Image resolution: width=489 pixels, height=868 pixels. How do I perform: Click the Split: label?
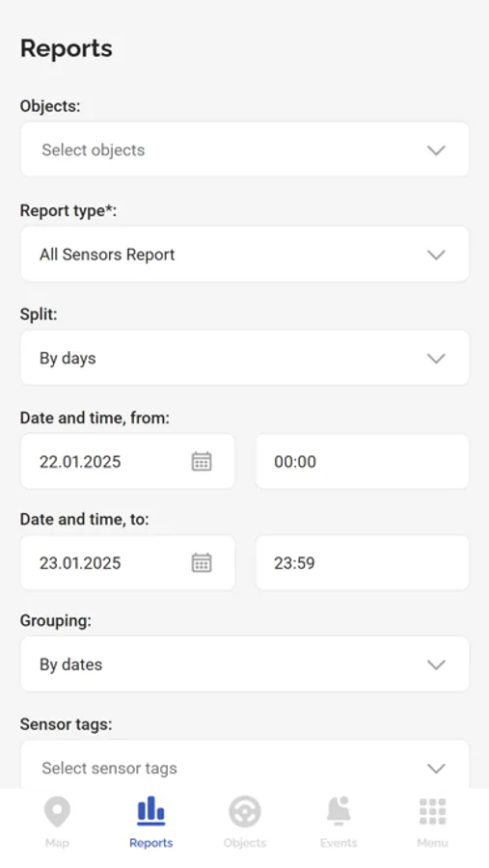(x=39, y=314)
